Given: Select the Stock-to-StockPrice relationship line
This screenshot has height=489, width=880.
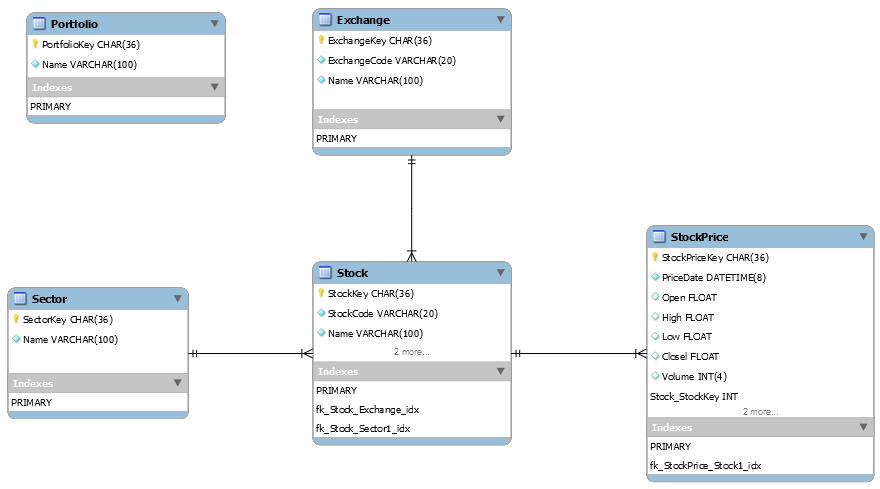Looking at the screenshot, I should click(579, 353).
